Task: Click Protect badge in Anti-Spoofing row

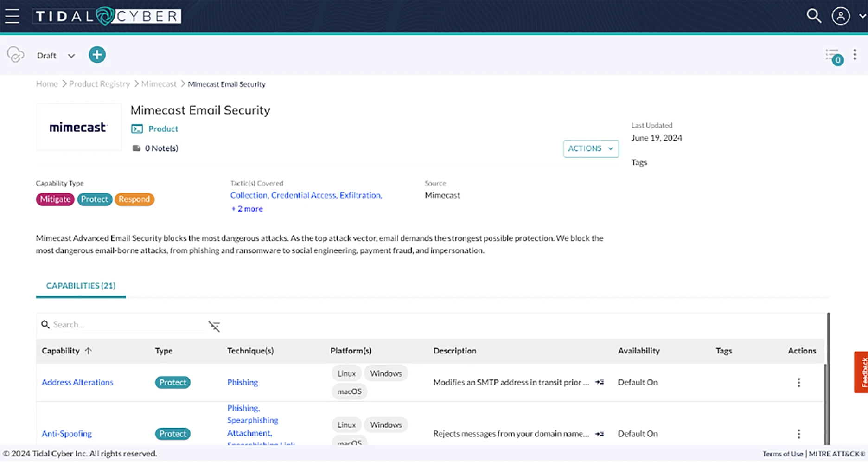Action: 172,434
